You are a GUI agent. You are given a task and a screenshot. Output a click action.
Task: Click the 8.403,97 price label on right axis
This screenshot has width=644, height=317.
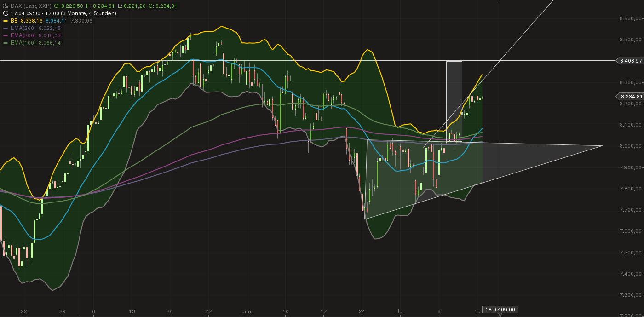tap(631, 60)
